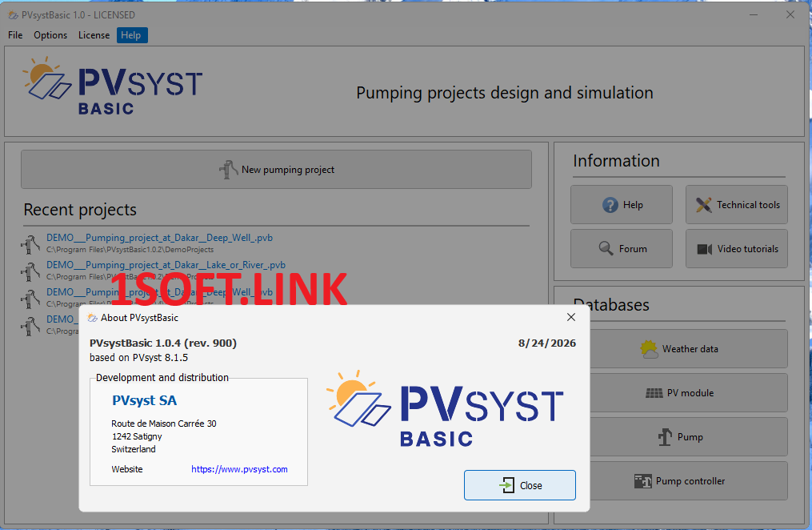This screenshot has height=530, width=812.
Task: Click the solar panel PV module icon
Action: (x=654, y=393)
